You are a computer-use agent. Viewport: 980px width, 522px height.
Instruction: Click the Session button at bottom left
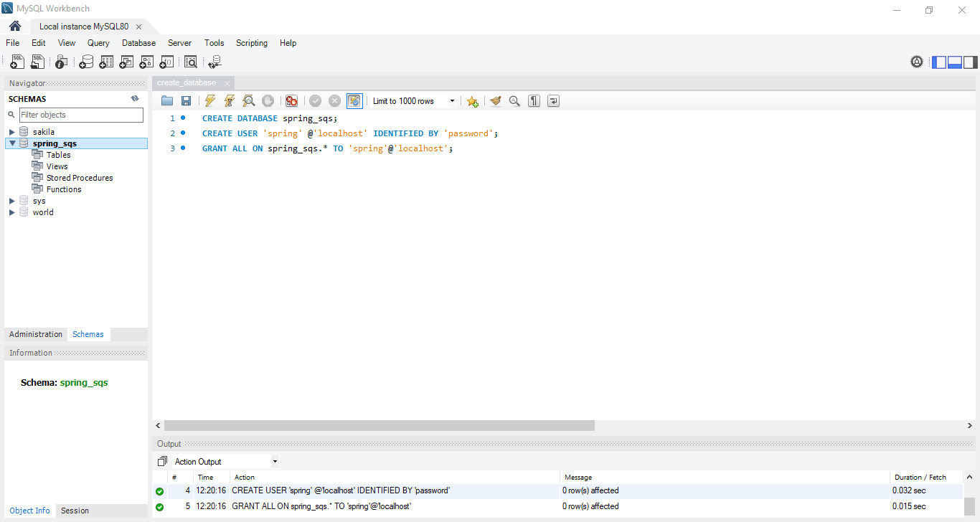click(75, 511)
